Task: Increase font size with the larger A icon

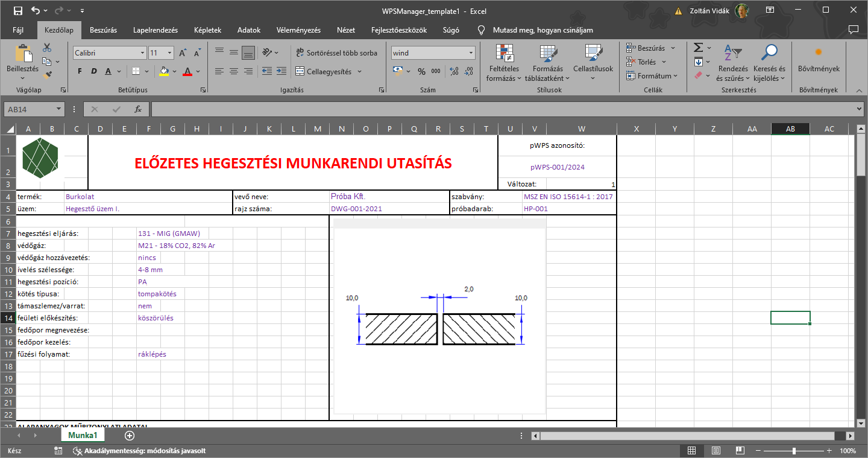Action: [x=182, y=53]
